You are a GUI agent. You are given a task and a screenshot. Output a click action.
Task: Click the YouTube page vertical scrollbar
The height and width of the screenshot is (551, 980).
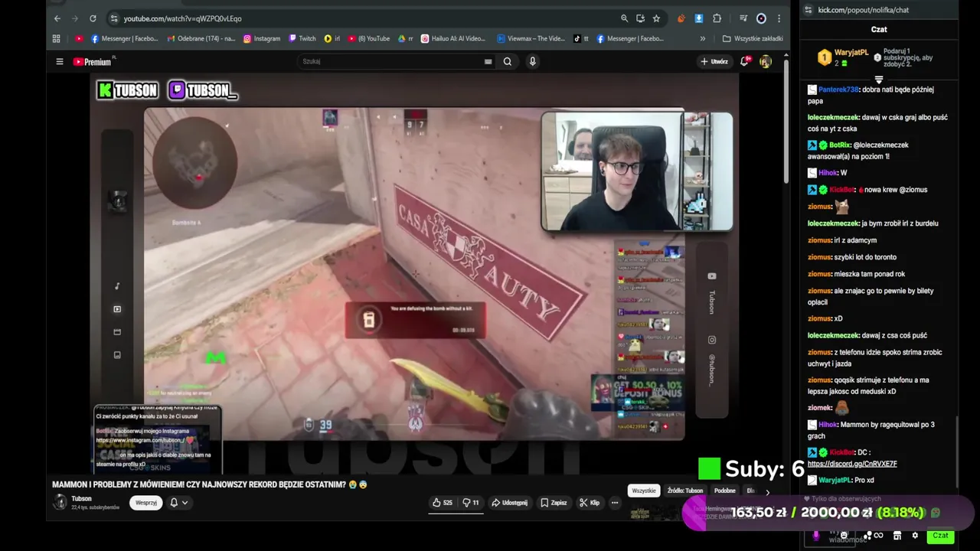click(786, 122)
